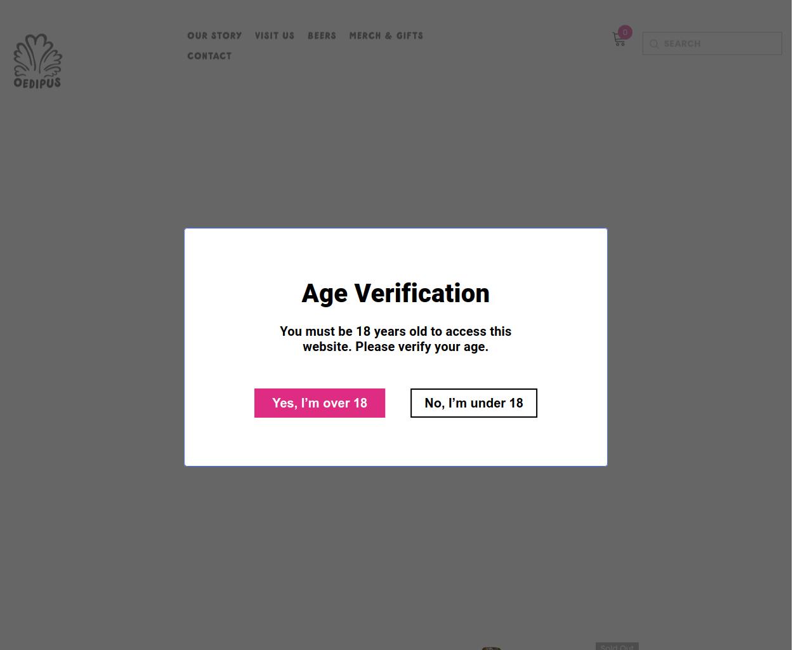Click the OEDIPUS wordmark under the emblem
This screenshot has width=812, height=650.
coord(37,83)
